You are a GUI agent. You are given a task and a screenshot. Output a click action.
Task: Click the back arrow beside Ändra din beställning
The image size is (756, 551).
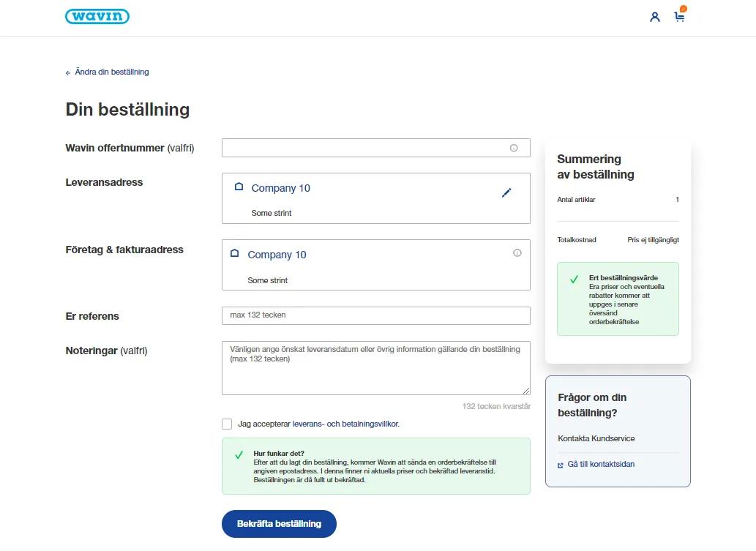pos(68,72)
